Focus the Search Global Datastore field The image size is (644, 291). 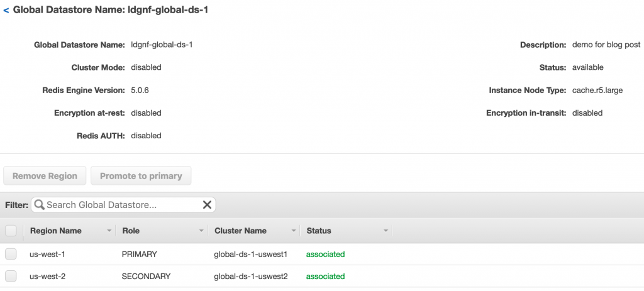click(x=123, y=204)
